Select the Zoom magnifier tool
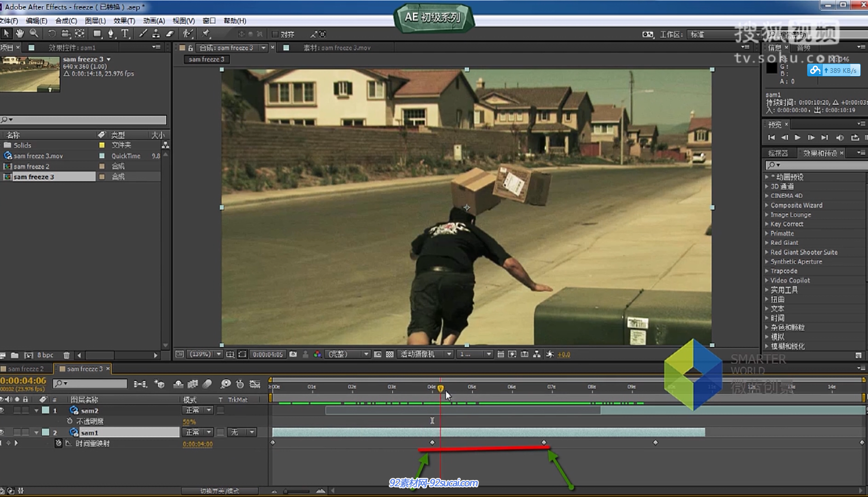868x497 pixels. [34, 34]
